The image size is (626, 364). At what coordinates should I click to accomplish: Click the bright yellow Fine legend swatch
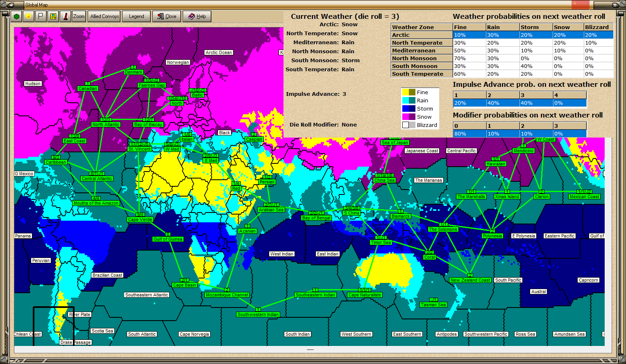pyautogui.click(x=406, y=92)
